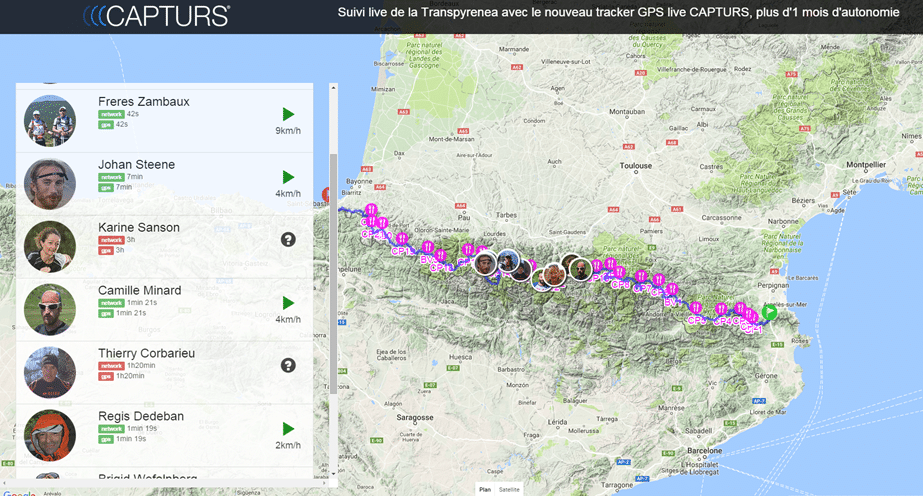Click the CP18 checkpoint marker on the map
This screenshot has width=923, height=496.
[441, 255]
